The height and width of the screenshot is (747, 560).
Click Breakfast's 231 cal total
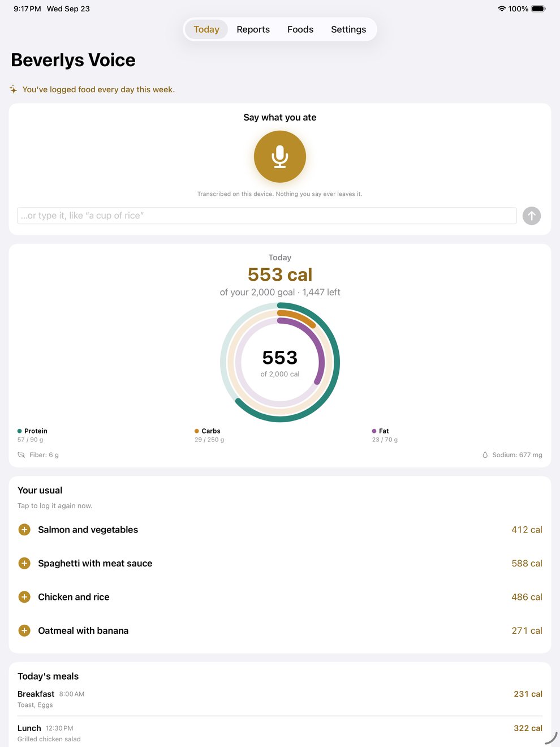point(528,694)
